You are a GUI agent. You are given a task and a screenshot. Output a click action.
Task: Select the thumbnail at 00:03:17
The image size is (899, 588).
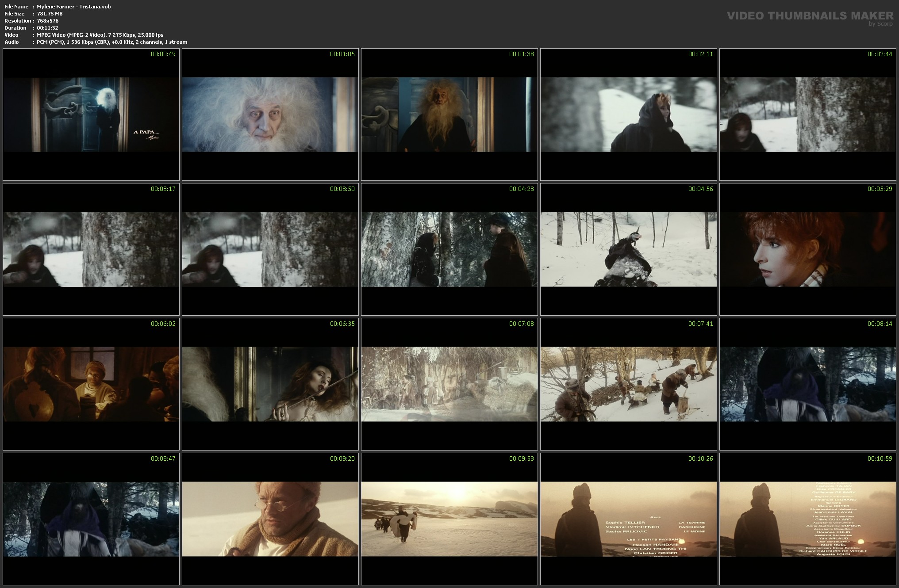[x=91, y=249]
